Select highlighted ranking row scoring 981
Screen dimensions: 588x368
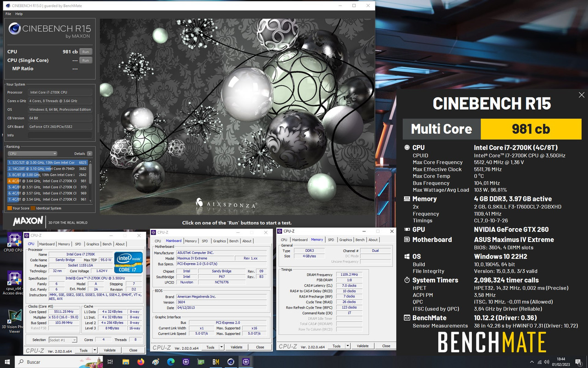pyautogui.click(x=47, y=181)
